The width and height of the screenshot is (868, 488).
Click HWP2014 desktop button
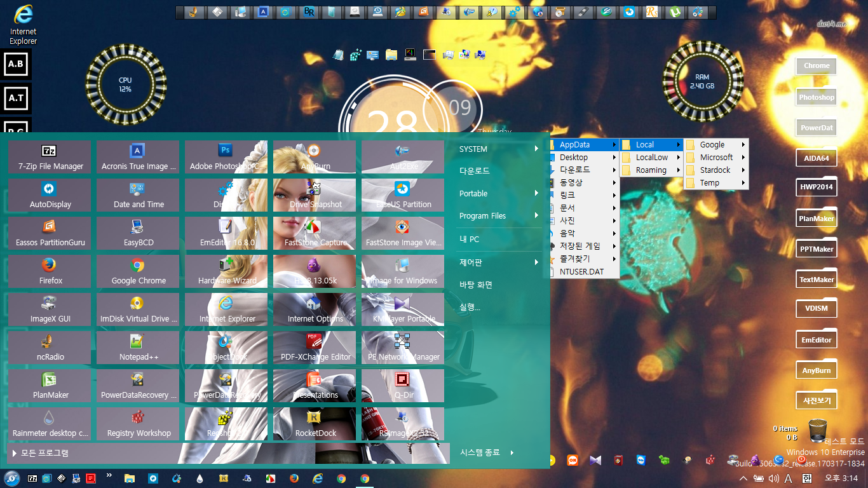(x=817, y=187)
